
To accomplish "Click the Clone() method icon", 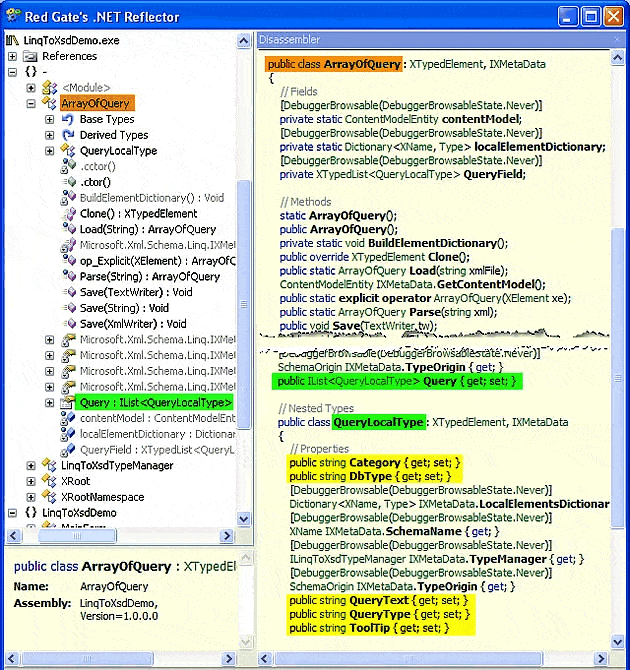I will point(70,214).
